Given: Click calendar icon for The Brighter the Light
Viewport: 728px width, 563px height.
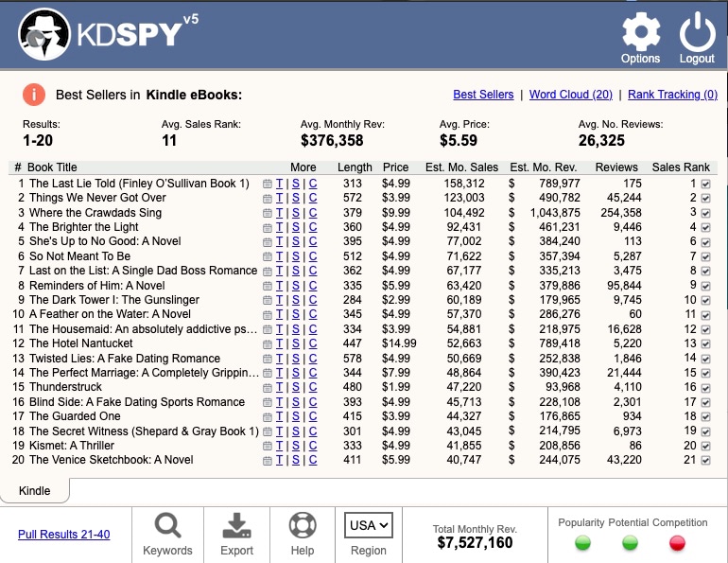Looking at the screenshot, I should [268, 228].
